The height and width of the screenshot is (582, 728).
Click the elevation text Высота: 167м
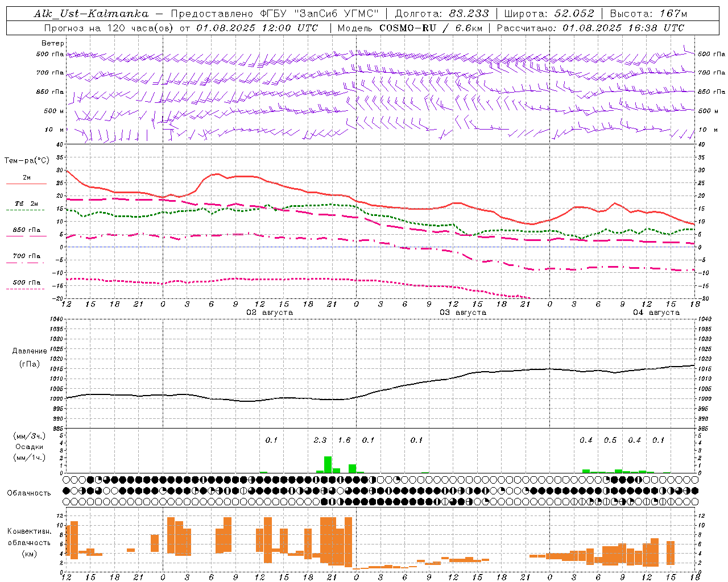click(648, 14)
